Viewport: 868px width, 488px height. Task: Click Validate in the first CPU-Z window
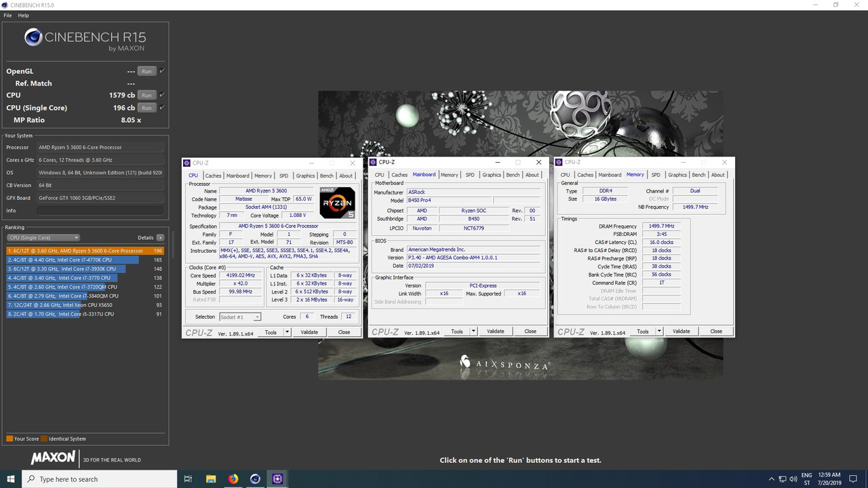tap(309, 332)
